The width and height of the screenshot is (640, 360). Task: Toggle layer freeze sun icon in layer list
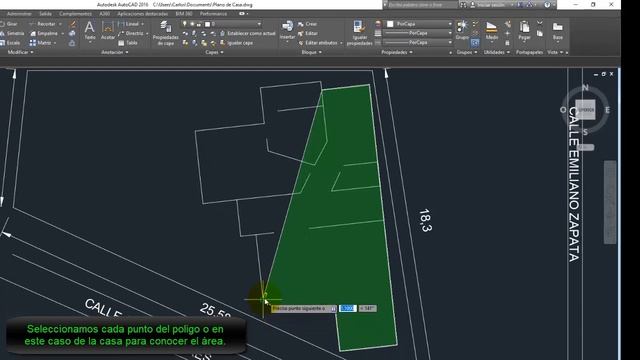(192, 24)
